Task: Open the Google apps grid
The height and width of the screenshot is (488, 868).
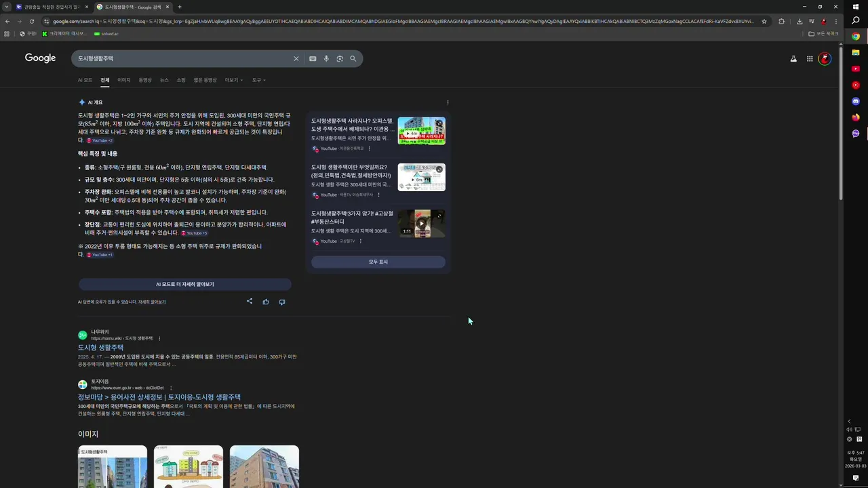Action: click(810, 59)
